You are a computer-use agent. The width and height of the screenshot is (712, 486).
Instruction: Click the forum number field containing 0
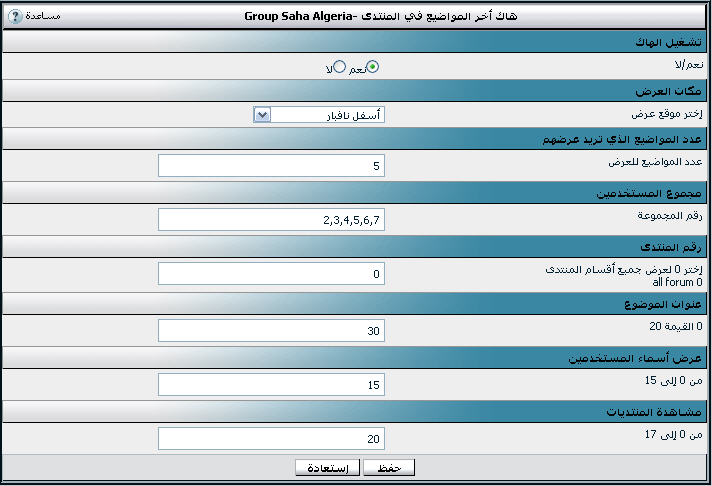pyautogui.click(x=272, y=274)
